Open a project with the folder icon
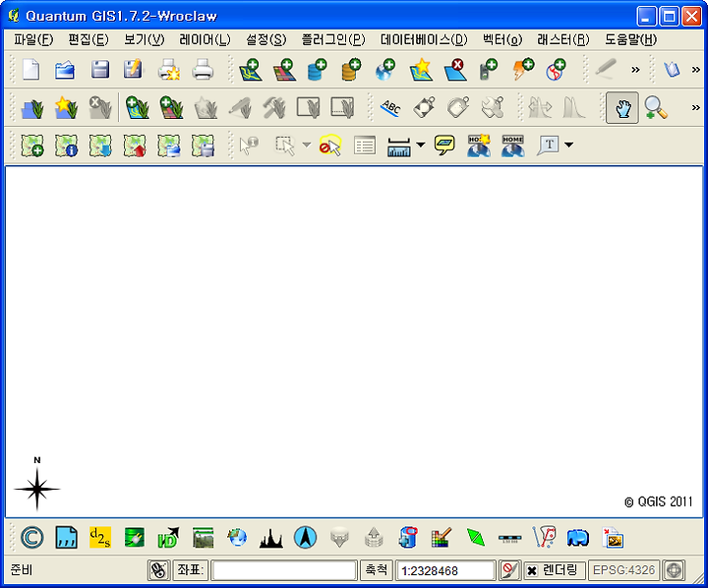The image size is (708, 588). [x=65, y=70]
